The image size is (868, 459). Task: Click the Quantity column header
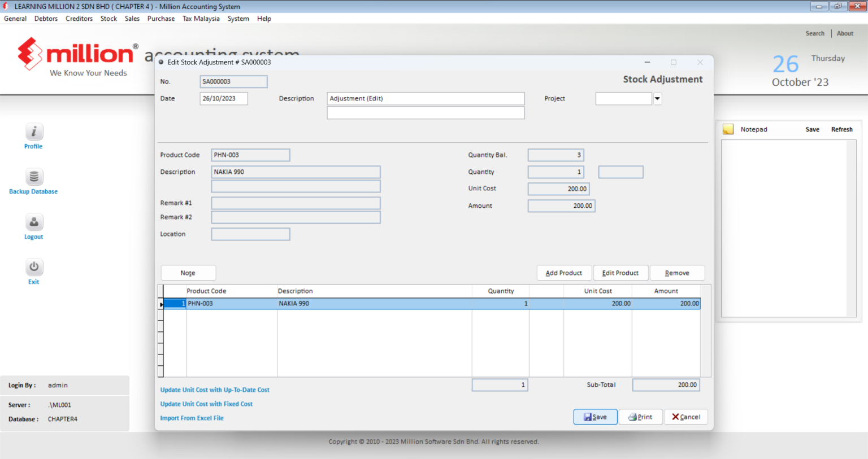click(x=501, y=291)
